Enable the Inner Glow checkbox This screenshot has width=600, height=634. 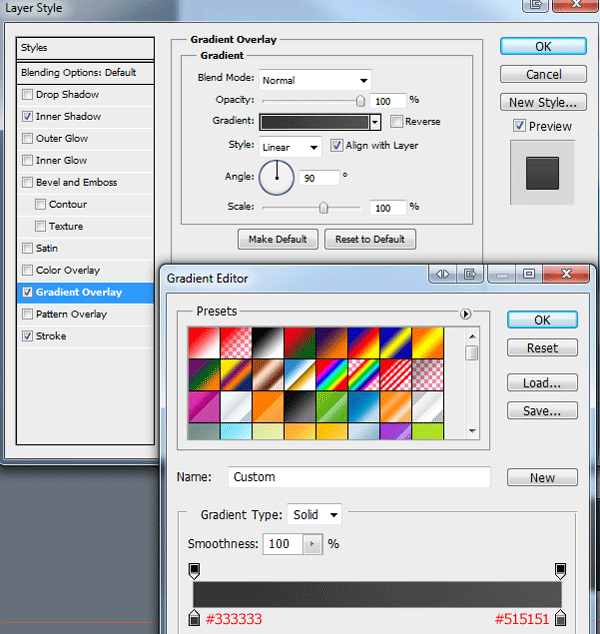click(27, 161)
